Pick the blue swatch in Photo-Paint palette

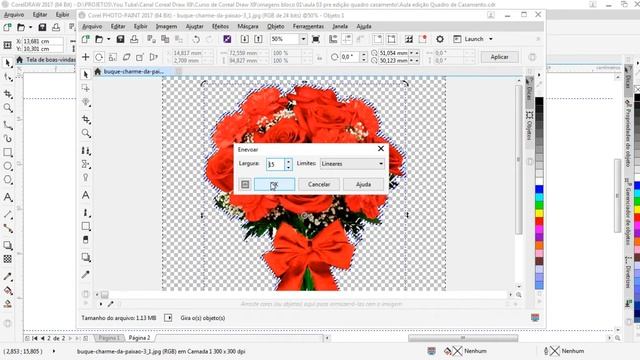click(539, 189)
